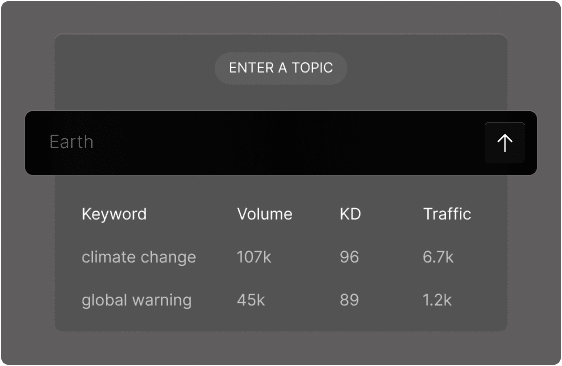Viewport: 562px width, 366px height.
Task: Sort by the Volume column header
Action: point(265,214)
